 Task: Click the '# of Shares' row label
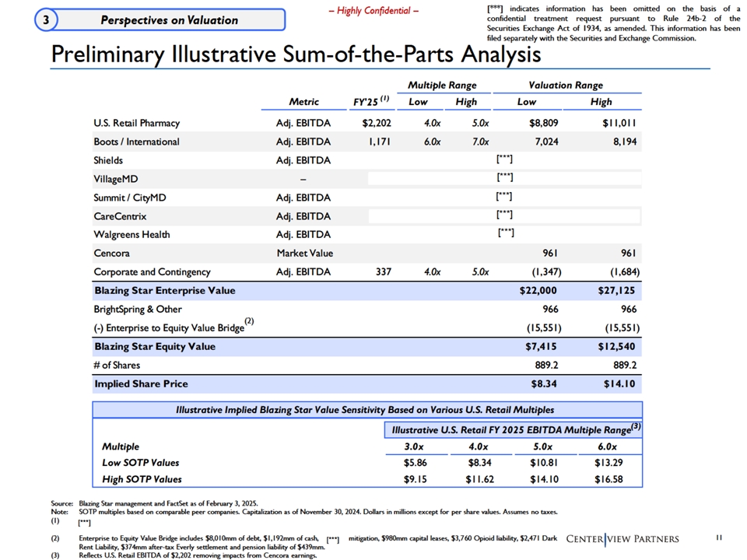pos(117,366)
